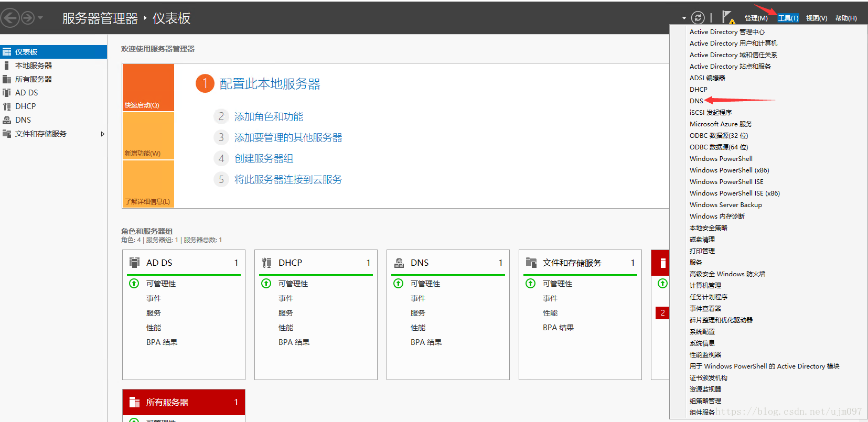The image size is (868, 422).
Task: Click the 文件和存储服务 tile header icon
Action: [531, 263]
